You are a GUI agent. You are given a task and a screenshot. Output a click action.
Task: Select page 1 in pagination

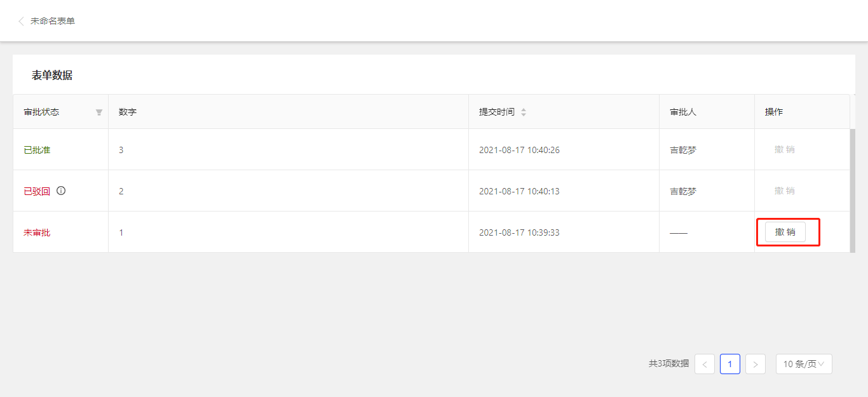(x=730, y=364)
